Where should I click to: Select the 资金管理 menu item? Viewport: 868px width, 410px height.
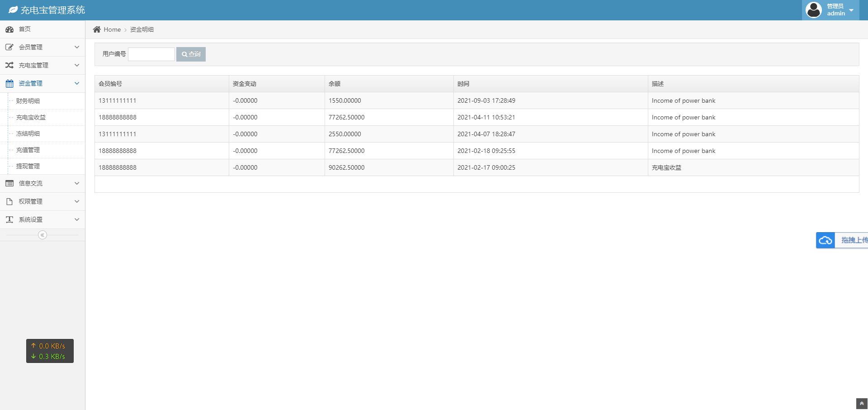[42, 83]
